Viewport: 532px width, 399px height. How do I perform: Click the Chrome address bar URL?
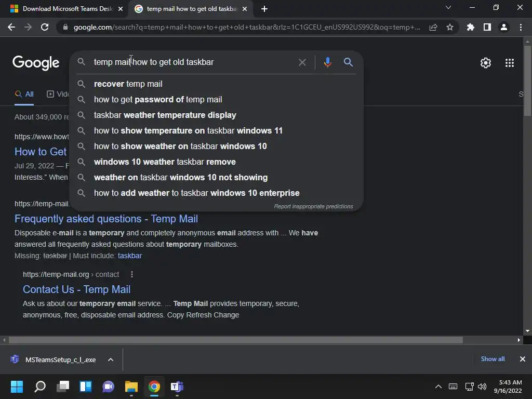pos(247,27)
